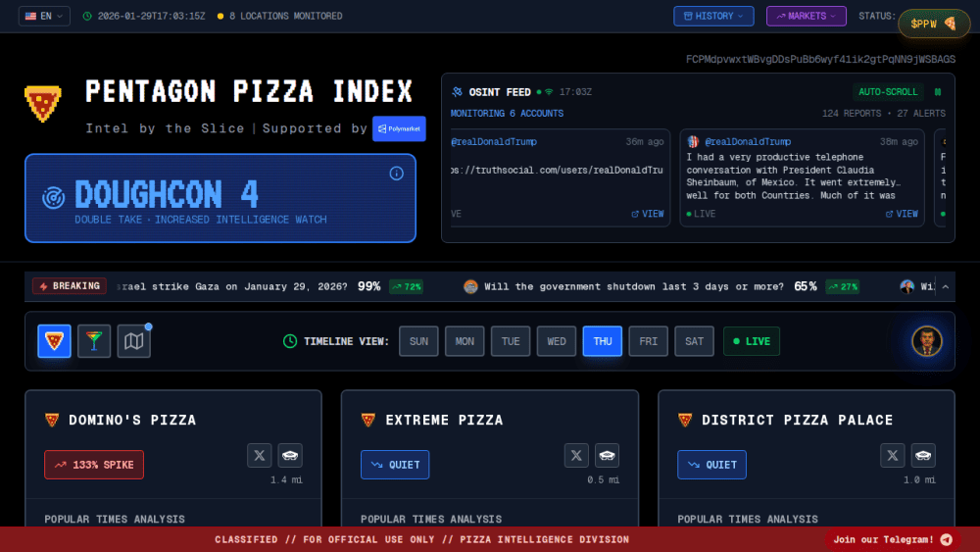The height and width of the screenshot is (552, 980).
Task: Click the 8 LOCATIONS MONITORED indicator
Action: pyautogui.click(x=279, y=17)
